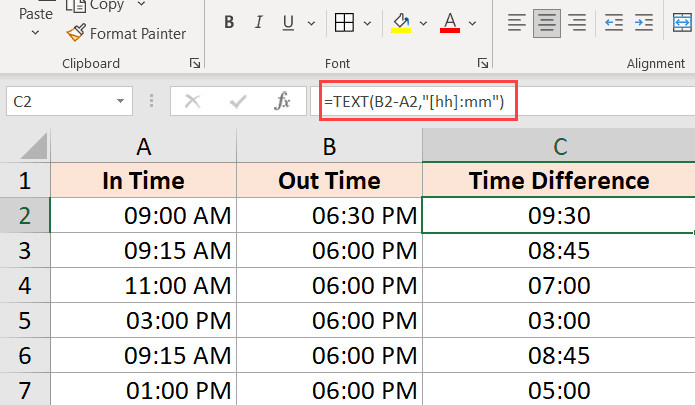
Task: Apply borders with the Borders icon
Action: (x=343, y=22)
